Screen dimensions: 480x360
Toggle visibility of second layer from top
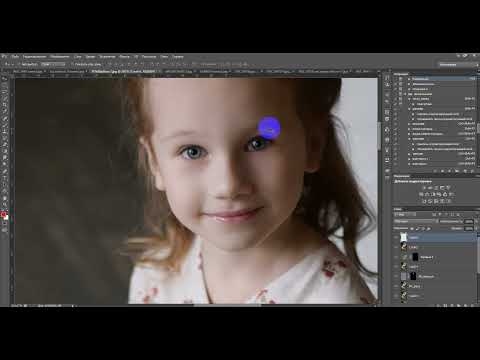coord(396,247)
